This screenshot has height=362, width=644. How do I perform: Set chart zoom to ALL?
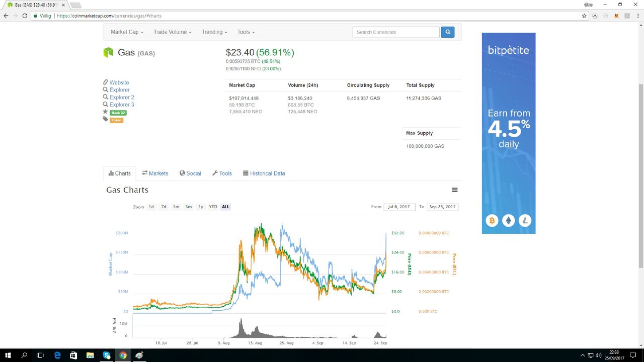tap(226, 207)
